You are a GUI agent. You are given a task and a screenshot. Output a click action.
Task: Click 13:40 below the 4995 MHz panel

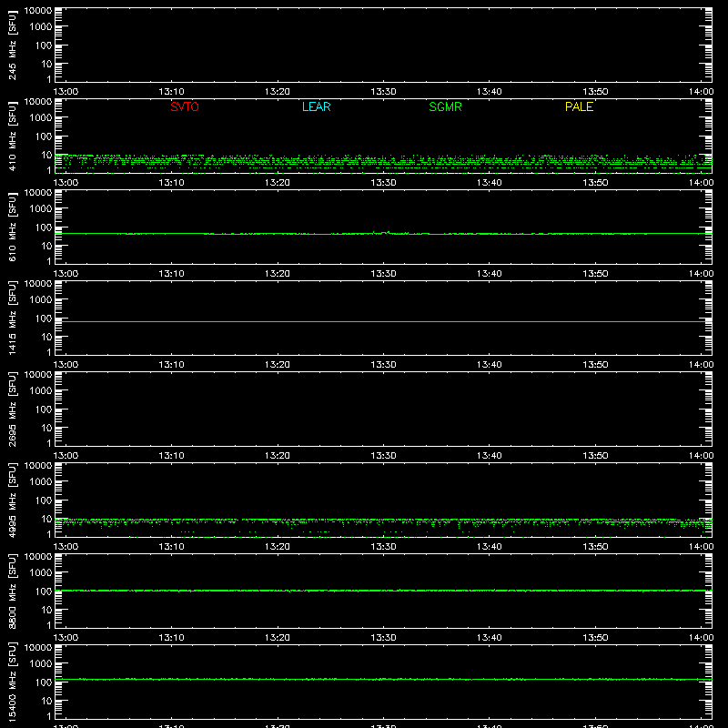(490, 547)
